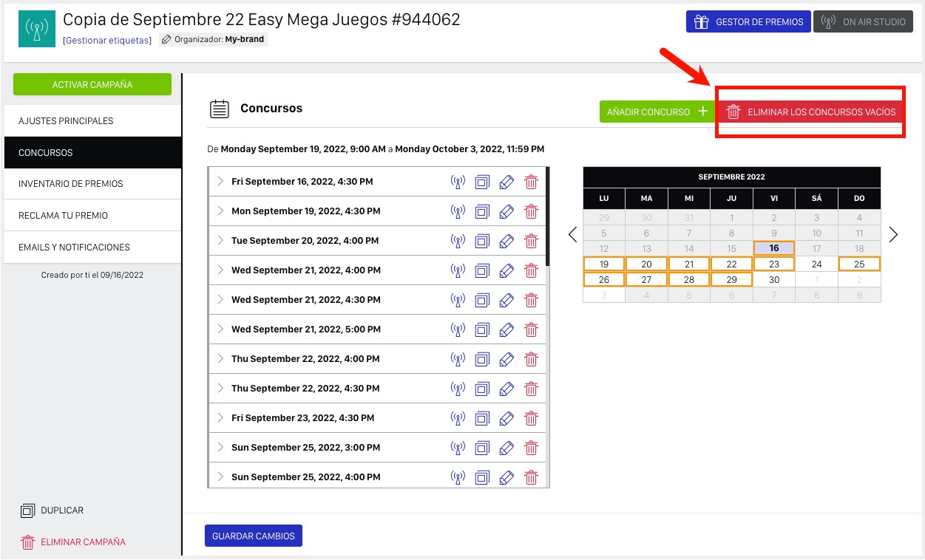Click broadcast antenna icon for Thu September 22, 4:00 PM

coord(458,359)
